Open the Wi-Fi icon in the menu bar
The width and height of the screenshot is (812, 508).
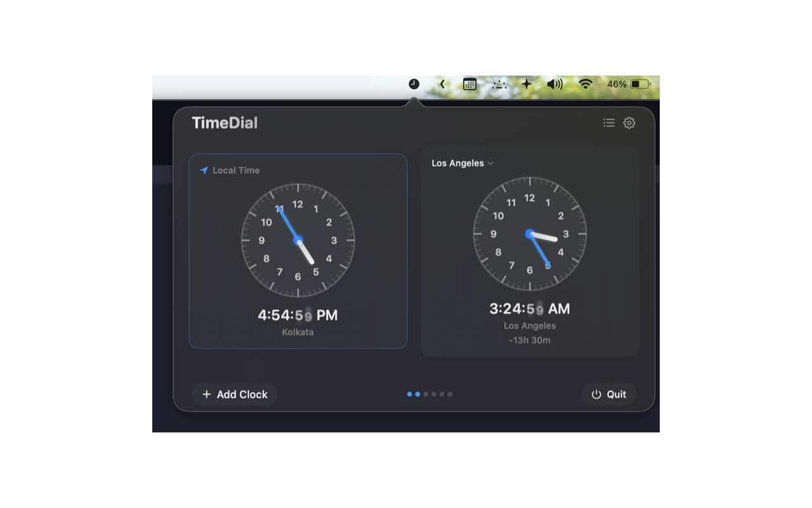pyautogui.click(x=584, y=83)
